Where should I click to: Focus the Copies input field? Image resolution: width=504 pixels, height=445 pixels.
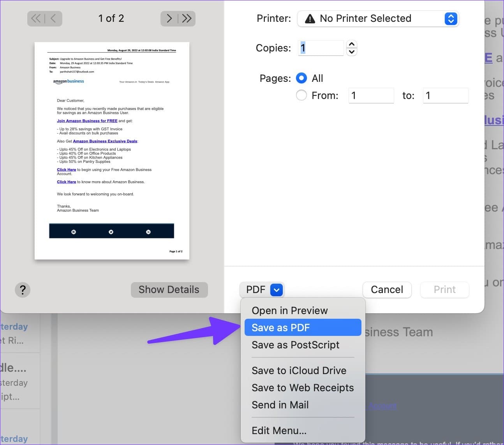(321, 48)
